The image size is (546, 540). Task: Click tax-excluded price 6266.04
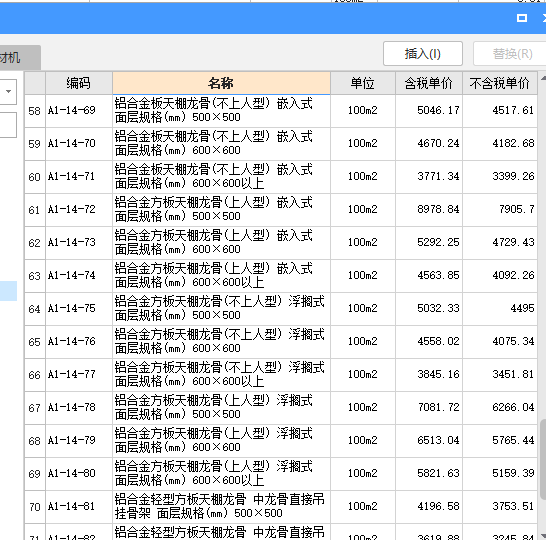pos(500,408)
